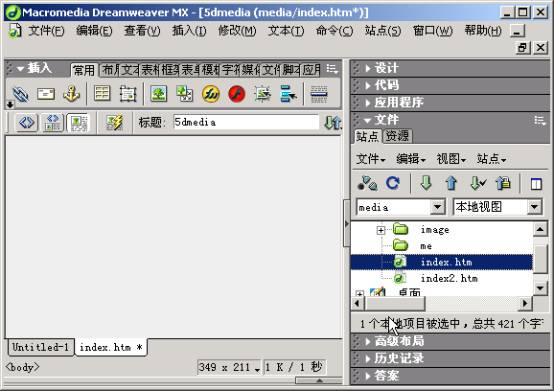Toggle Show Design View button
Screen dimensions: 554x391
click(x=78, y=123)
